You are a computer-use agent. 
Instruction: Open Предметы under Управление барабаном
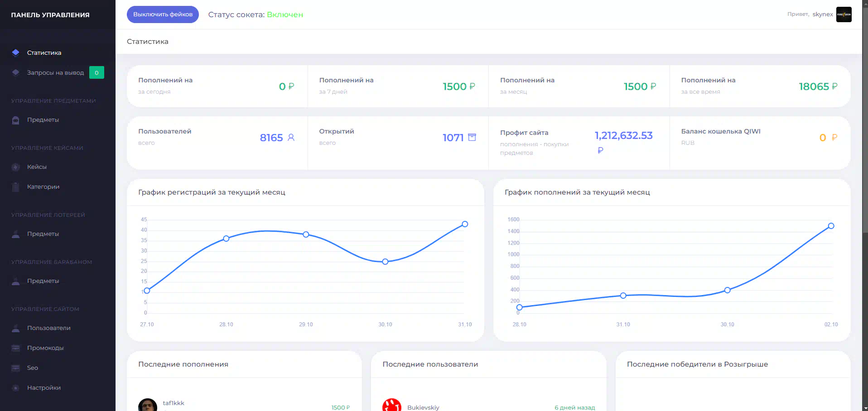[43, 281]
